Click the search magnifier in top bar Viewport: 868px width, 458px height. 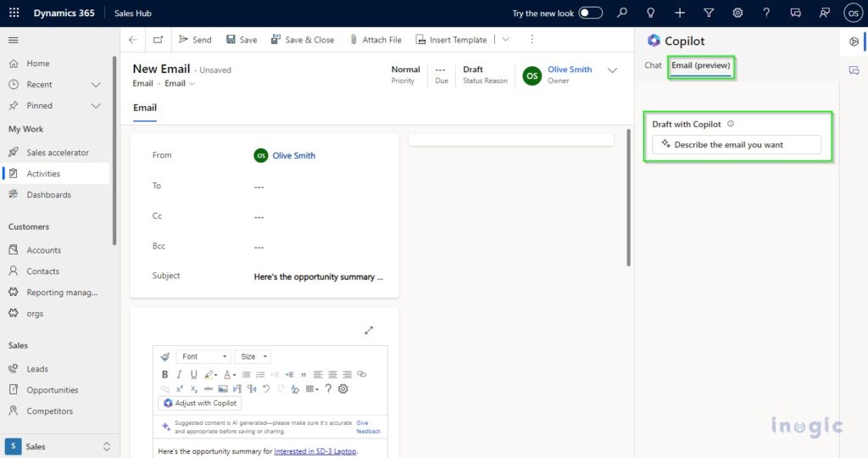pyautogui.click(x=621, y=13)
